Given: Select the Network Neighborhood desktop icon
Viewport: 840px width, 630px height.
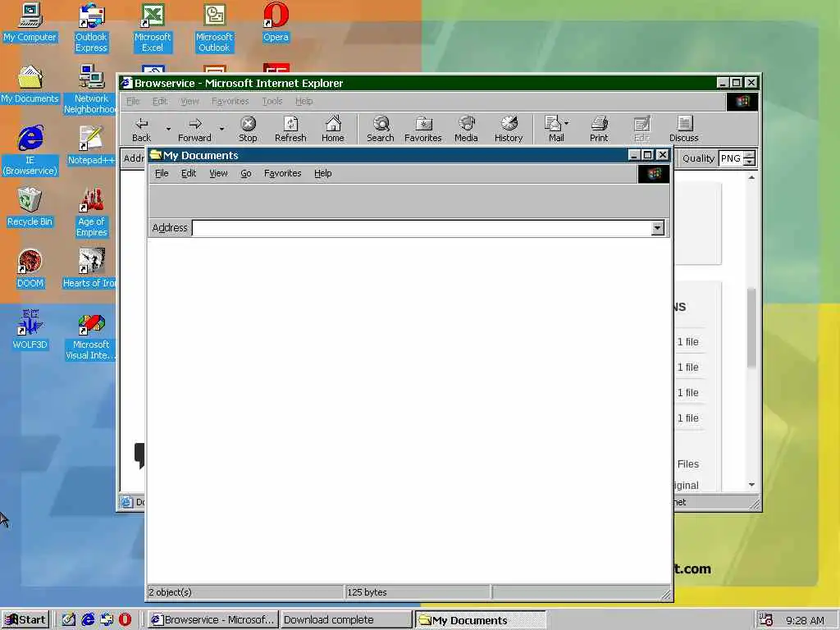Looking at the screenshot, I should [90, 89].
